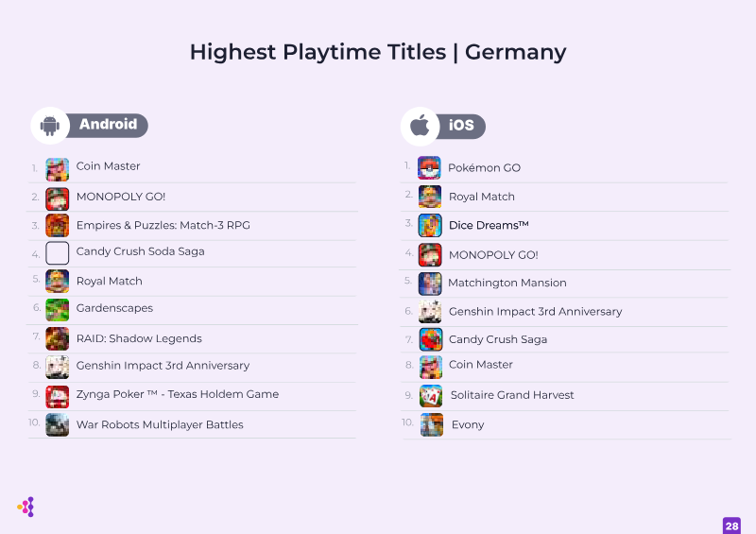756x534 pixels.
Task: Click the Dice Dreams app icon
Action: 430,226
